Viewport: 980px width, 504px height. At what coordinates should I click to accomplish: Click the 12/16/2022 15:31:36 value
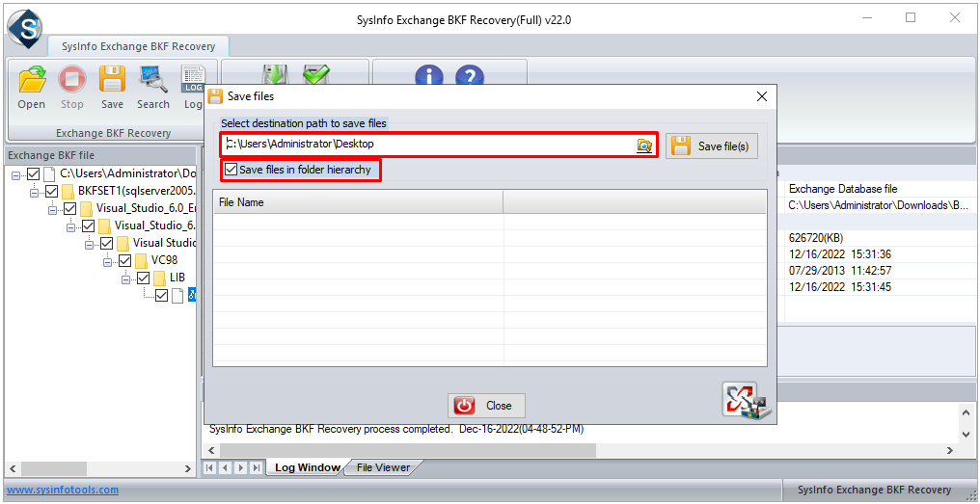[x=840, y=254]
